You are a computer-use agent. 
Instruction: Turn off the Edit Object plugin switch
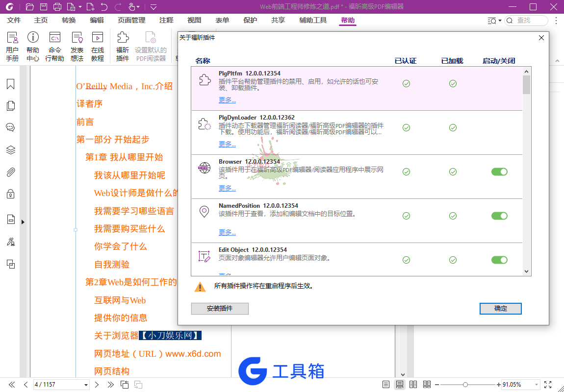tap(499, 260)
